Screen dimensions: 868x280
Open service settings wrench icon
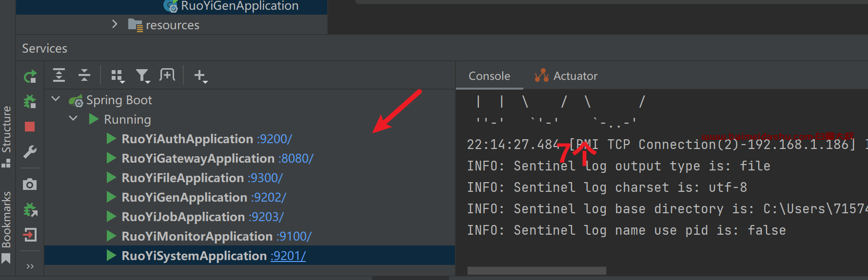(30, 152)
